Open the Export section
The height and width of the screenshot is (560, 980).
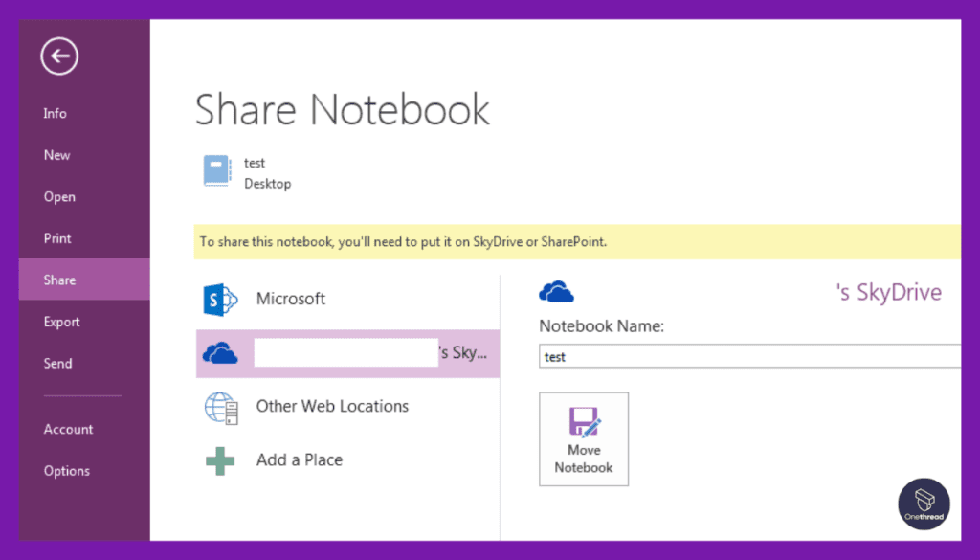point(62,322)
